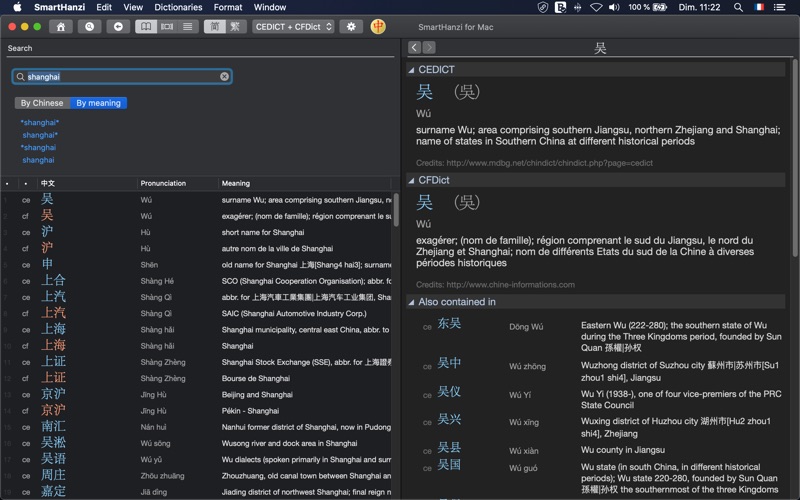Viewport: 800px width, 500px height.
Task: Click the back arrow toolbar icon
Action: coord(118,26)
